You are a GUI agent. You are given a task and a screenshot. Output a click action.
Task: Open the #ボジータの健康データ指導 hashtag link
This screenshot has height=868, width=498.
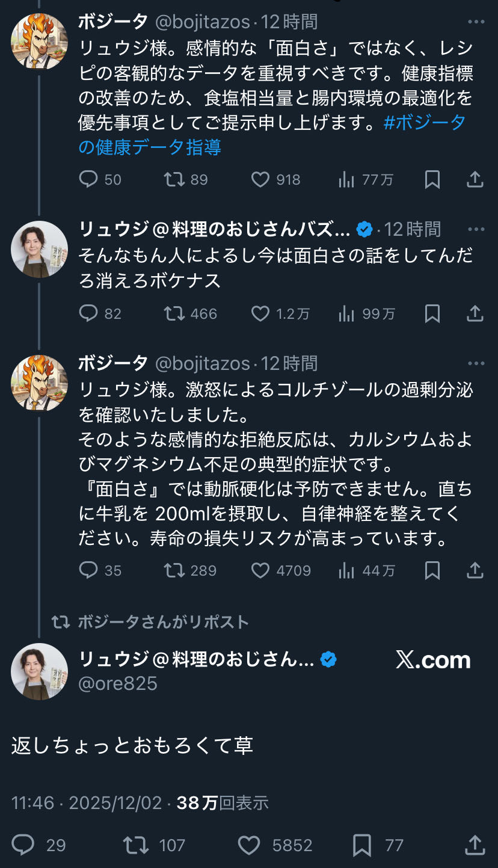click(x=272, y=134)
